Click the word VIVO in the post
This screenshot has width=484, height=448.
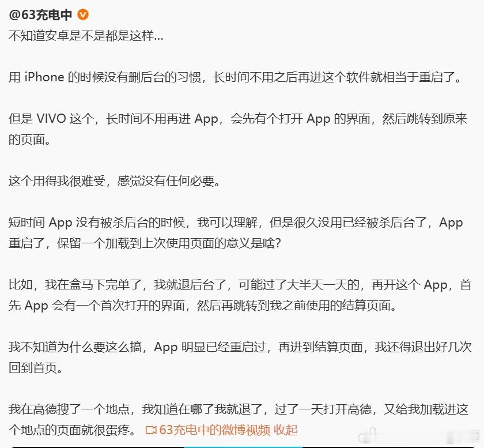[51, 119]
